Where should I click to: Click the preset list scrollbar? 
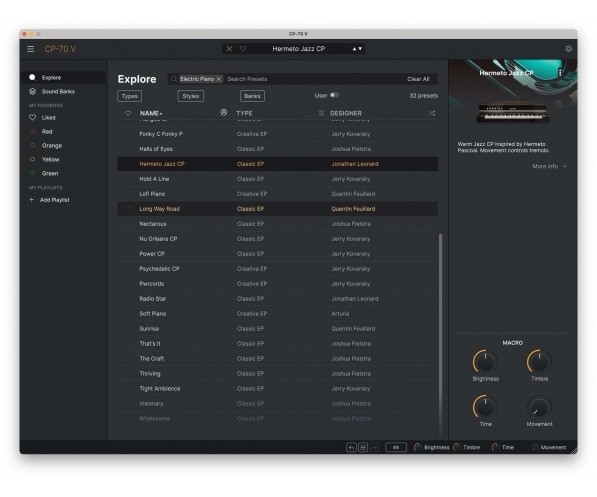(441, 335)
